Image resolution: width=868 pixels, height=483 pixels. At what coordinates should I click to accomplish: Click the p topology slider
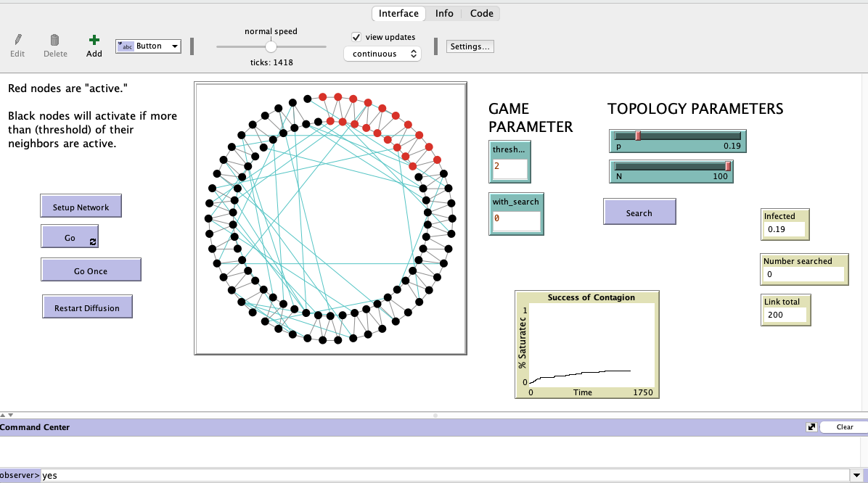click(677, 136)
